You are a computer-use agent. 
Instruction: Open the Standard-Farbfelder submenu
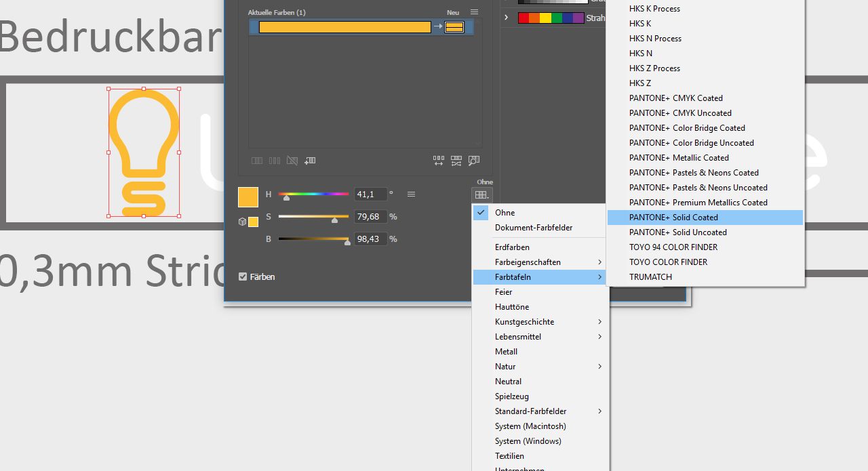(x=540, y=411)
